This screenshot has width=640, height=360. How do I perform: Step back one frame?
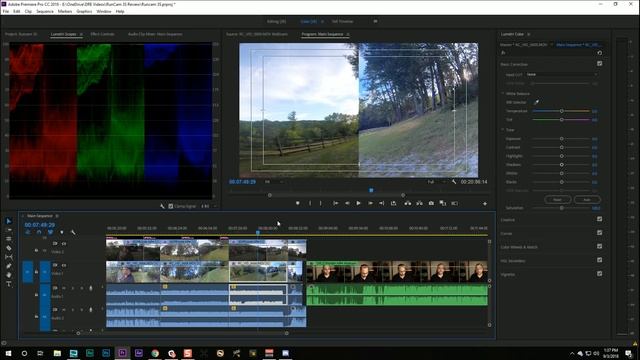click(x=347, y=203)
